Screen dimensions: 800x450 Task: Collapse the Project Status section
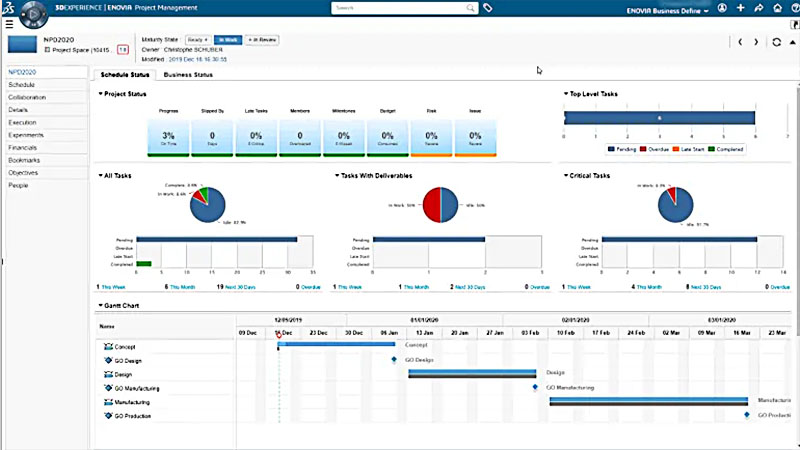[101, 94]
